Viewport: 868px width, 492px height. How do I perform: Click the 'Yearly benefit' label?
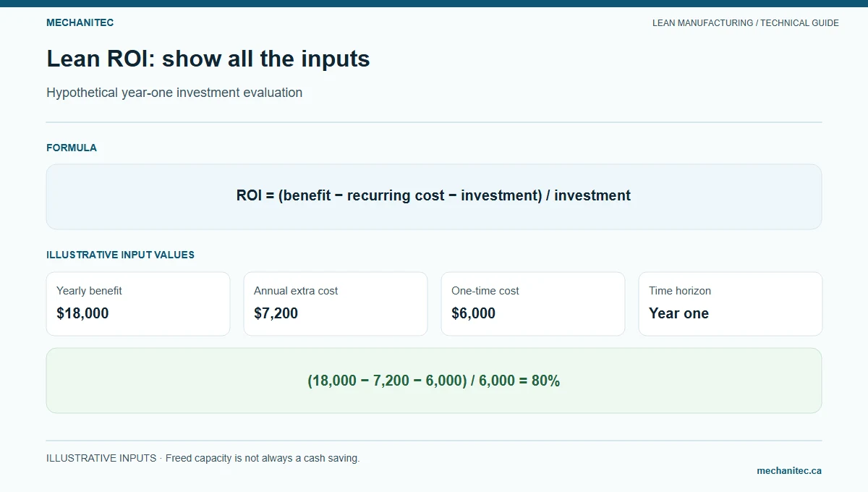[x=89, y=291]
